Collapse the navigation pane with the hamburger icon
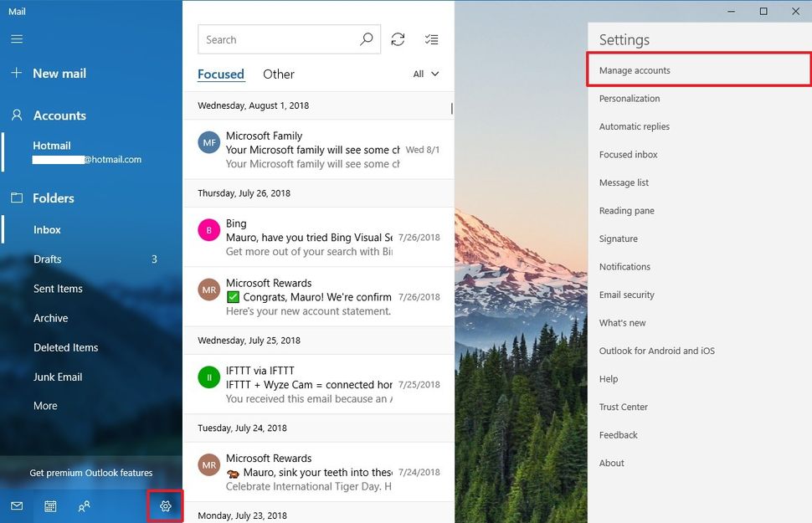812x523 pixels. coord(17,39)
